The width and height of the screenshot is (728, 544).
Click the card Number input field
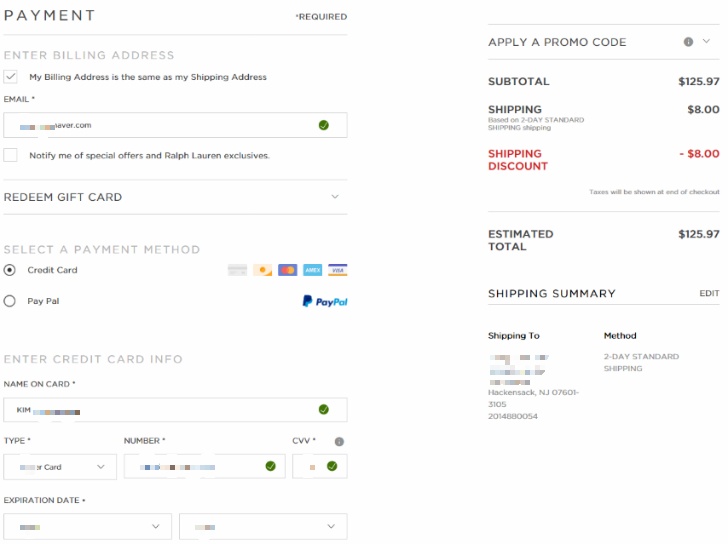click(204, 466)
